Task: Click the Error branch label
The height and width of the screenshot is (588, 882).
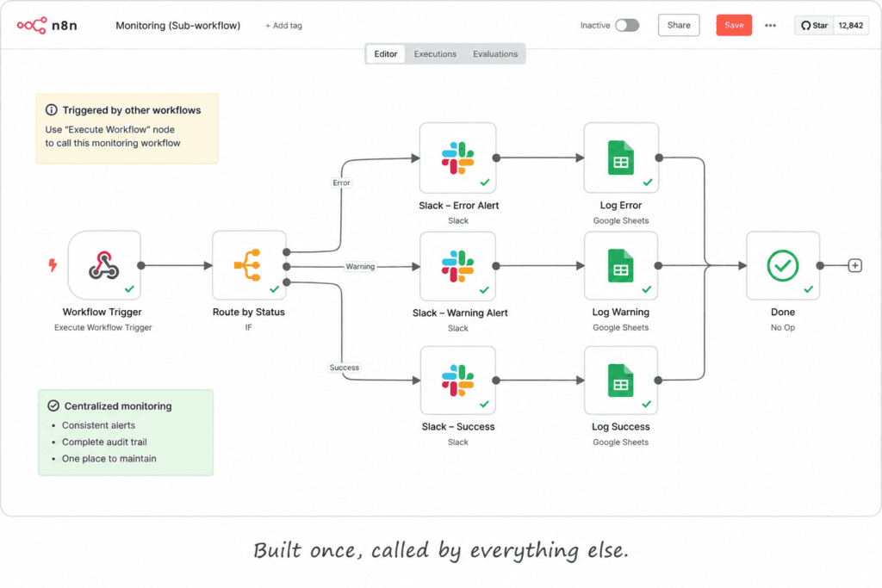Action: pos(341,183)
